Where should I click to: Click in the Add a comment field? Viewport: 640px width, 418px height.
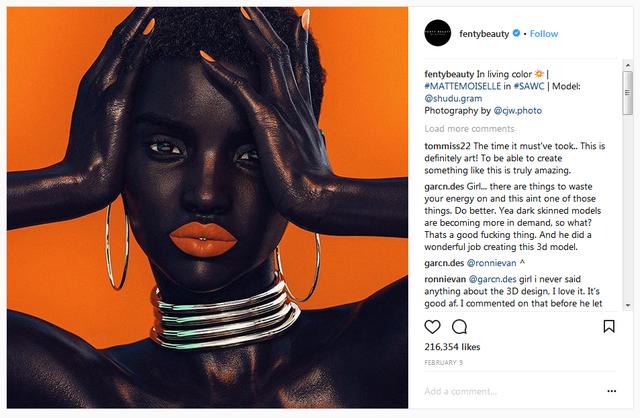point(512,391)
